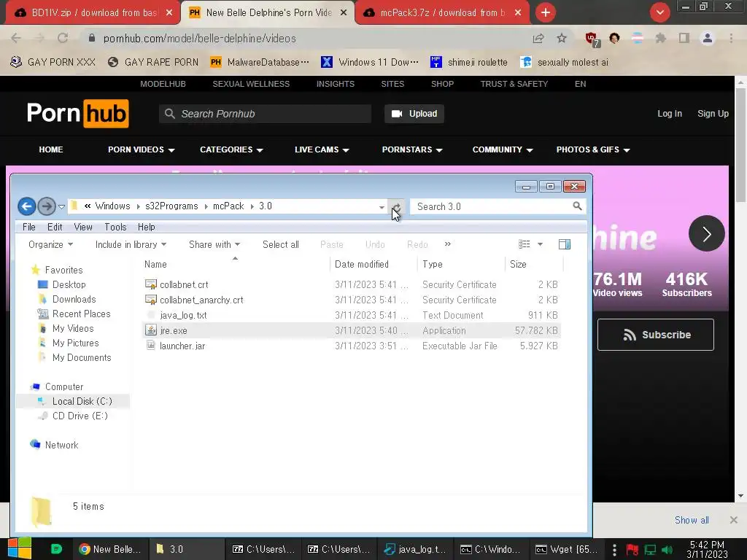Bookmark this page with the star icon
The width and height of the screenshot is (747, 560).
click(562, 38)
